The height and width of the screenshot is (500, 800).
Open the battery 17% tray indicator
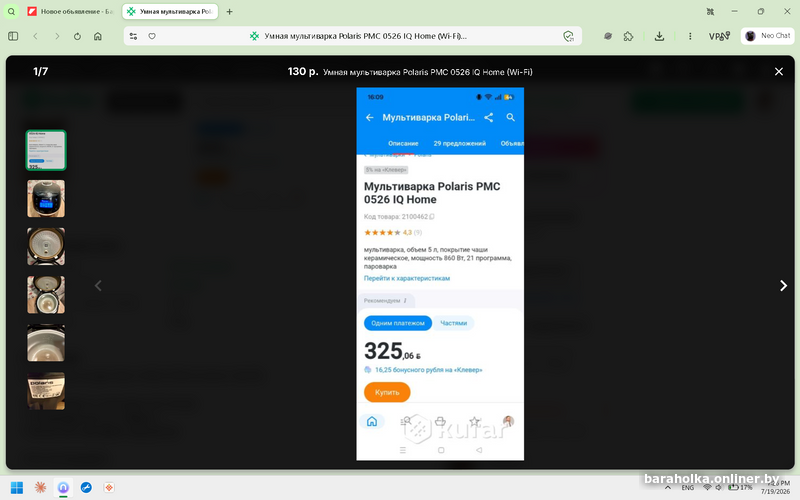(740, 488)
